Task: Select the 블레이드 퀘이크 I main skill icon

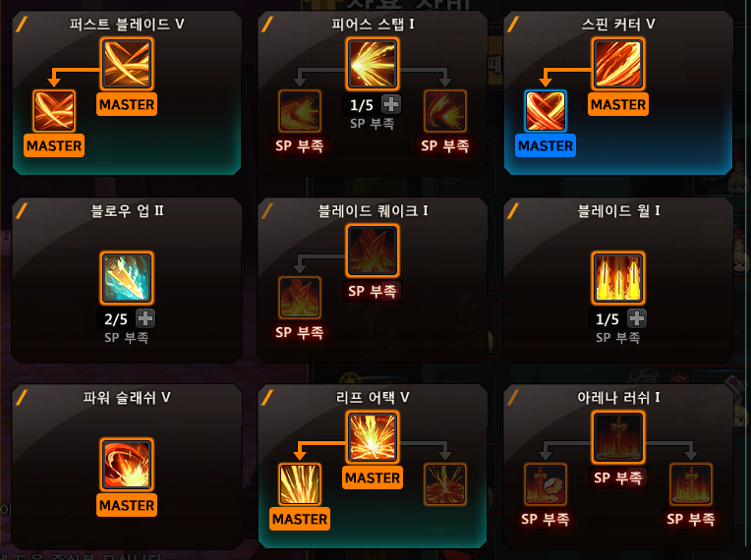Action: coord(373,251)
